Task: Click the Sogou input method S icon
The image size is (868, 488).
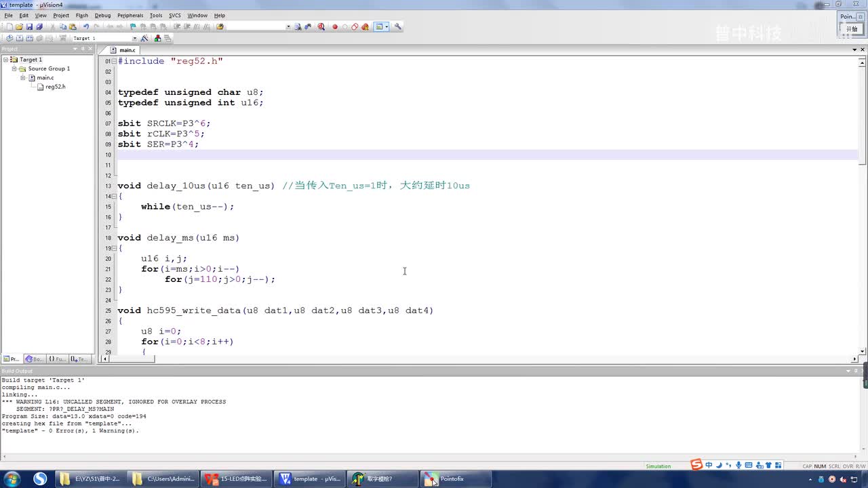Action: point(696,464)
